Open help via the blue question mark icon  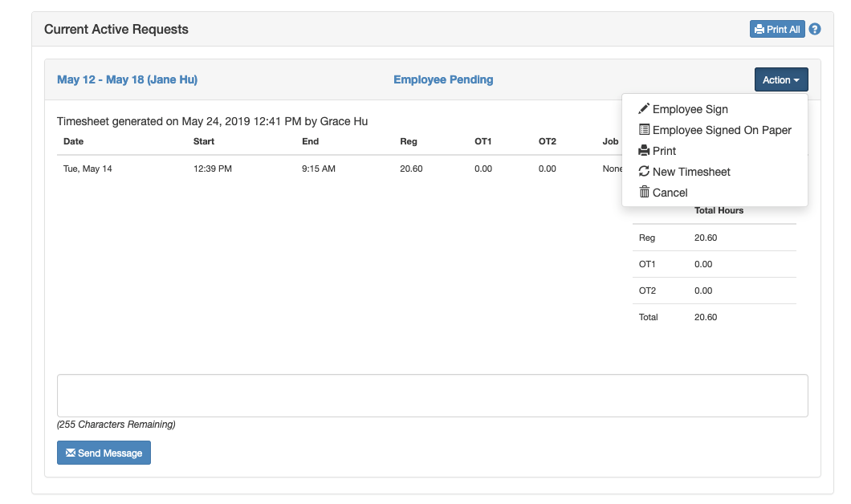point(815,30)
